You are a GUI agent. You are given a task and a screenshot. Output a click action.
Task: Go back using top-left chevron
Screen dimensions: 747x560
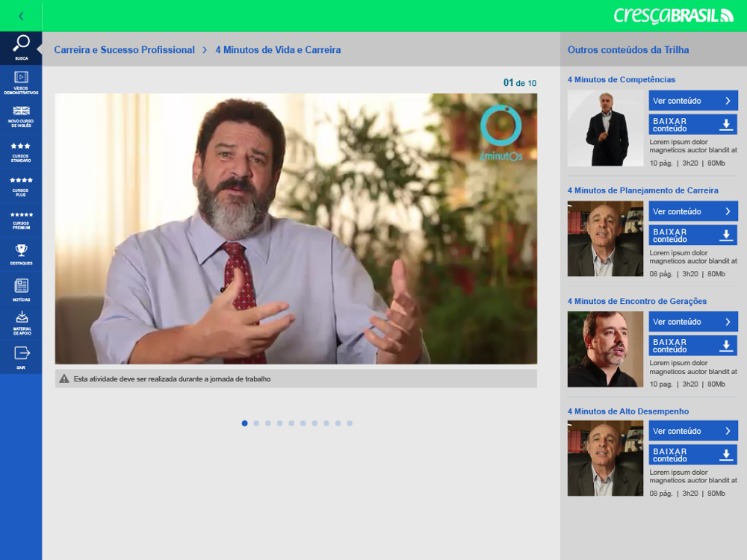[21, 16]
